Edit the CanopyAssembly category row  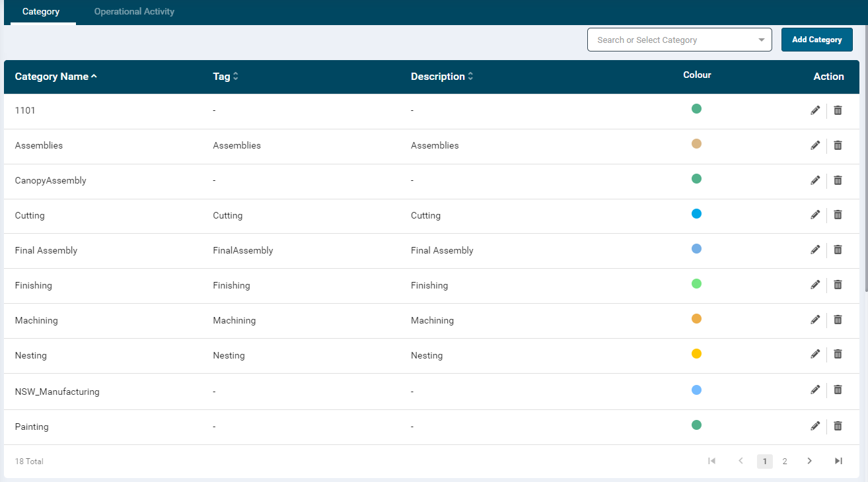(815, 180)
